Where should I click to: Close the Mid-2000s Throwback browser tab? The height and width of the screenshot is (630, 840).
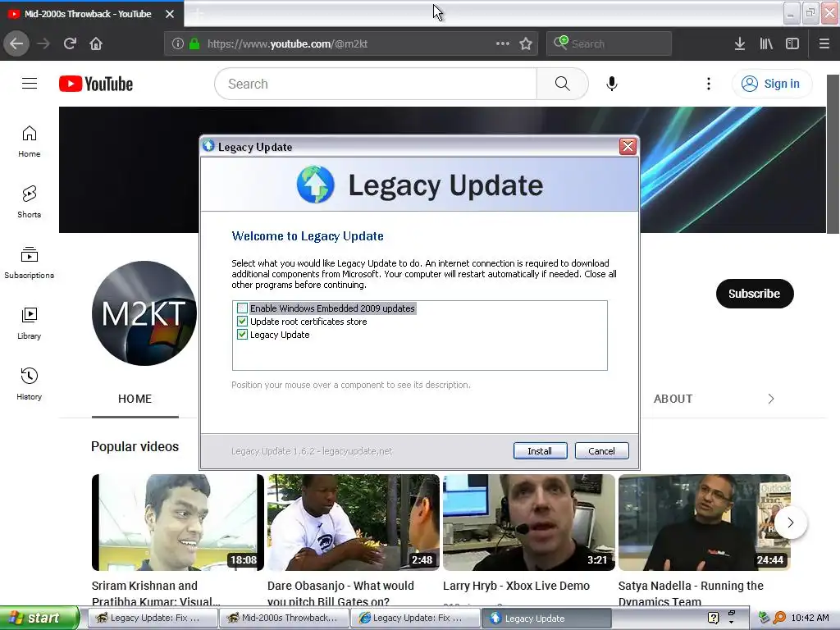pyautogui.click(x=170, y=14)
